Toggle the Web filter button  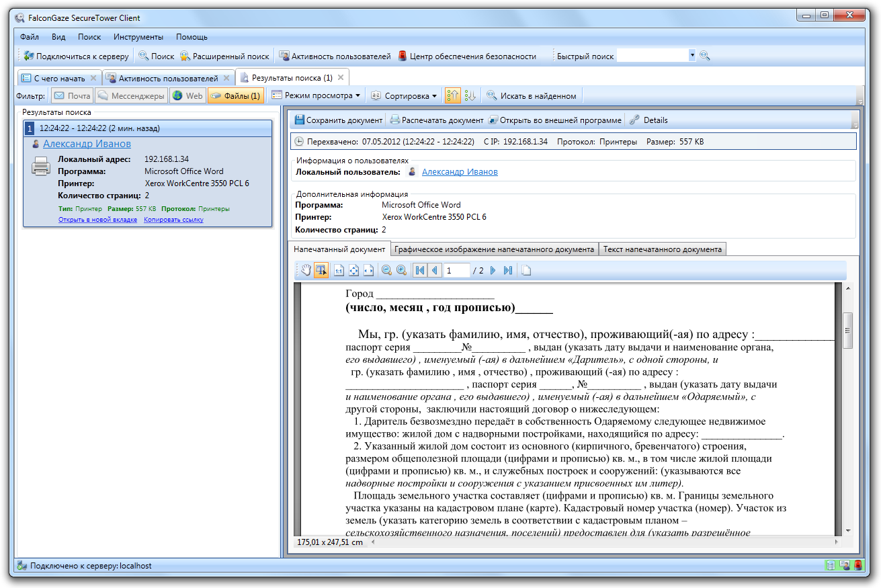(187, 96)
